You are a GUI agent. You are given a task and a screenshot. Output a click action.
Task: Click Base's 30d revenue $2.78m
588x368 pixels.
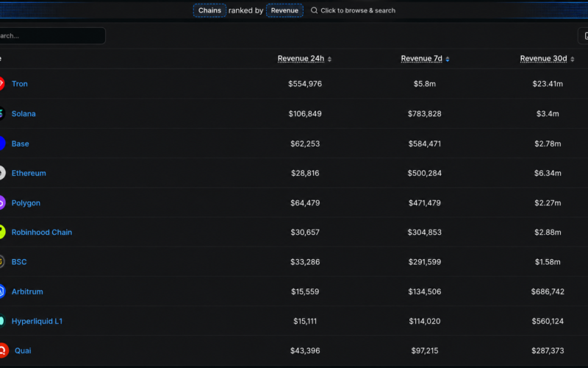pos(548,144)
